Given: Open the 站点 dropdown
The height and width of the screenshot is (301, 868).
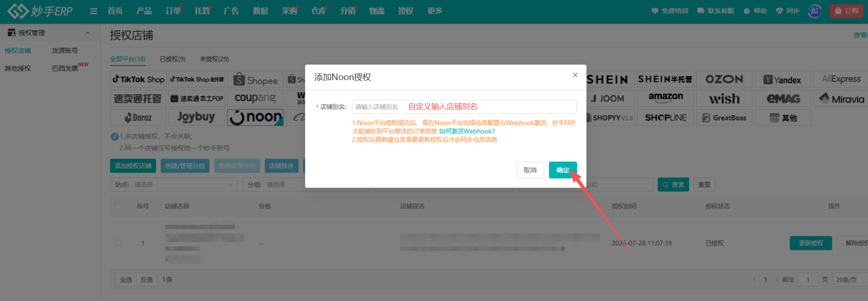Looking at the screenshot, I should (x=174, y=185).
